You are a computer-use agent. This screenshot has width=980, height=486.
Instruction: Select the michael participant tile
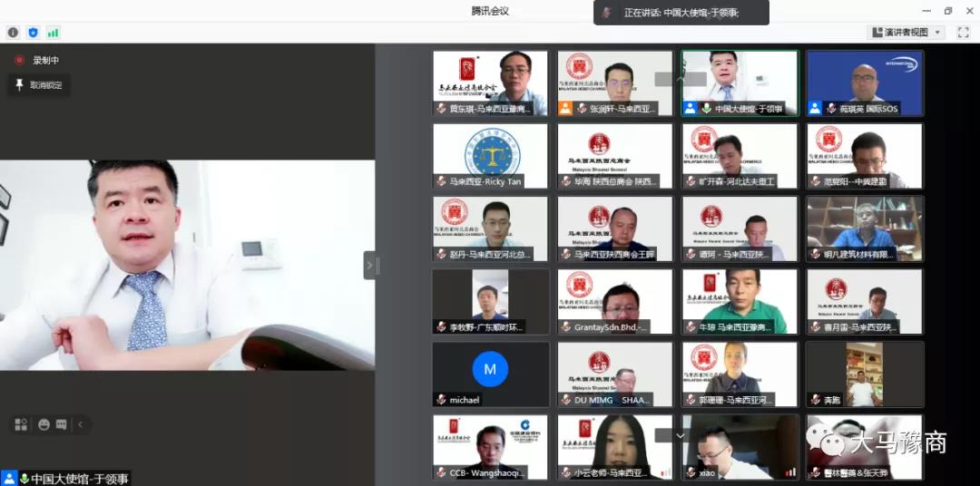[490, 374]
